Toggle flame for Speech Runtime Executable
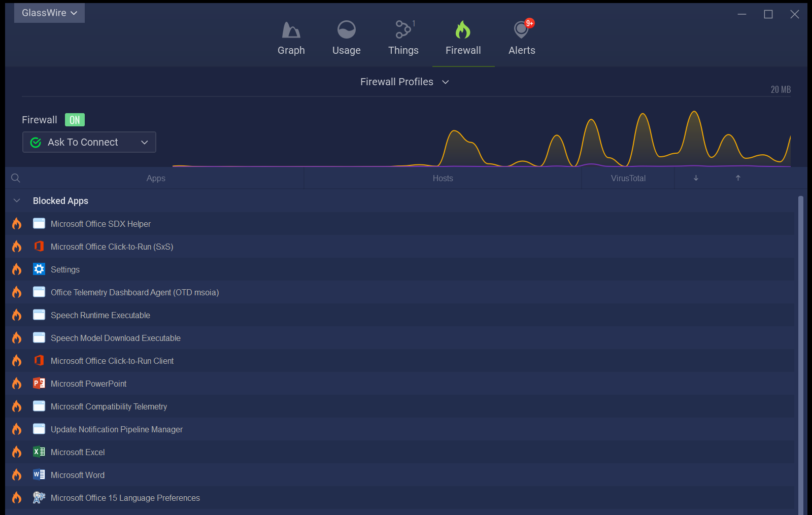This screenshot has height=515, width=812. (17, 315)
